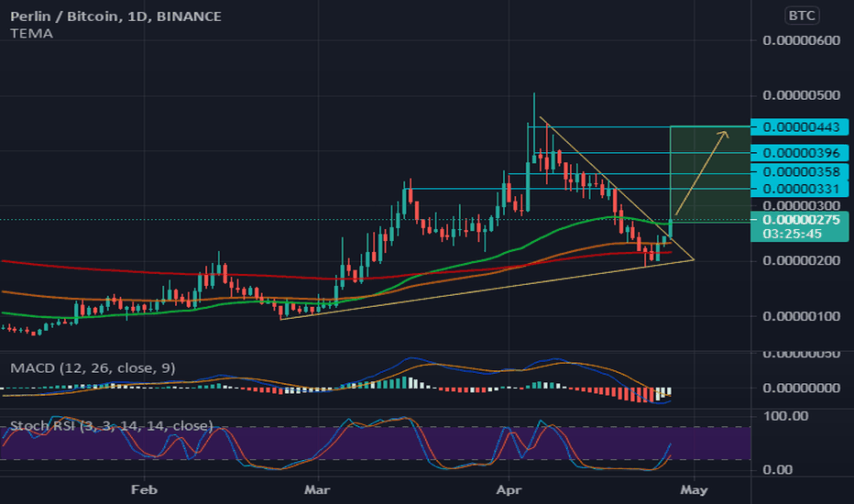Click the 0.00000443 price level label

[800, 127]
